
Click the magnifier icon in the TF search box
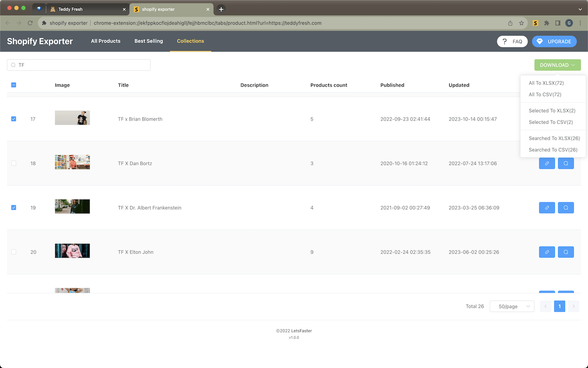pyautogui.click(x=13, y=65)
